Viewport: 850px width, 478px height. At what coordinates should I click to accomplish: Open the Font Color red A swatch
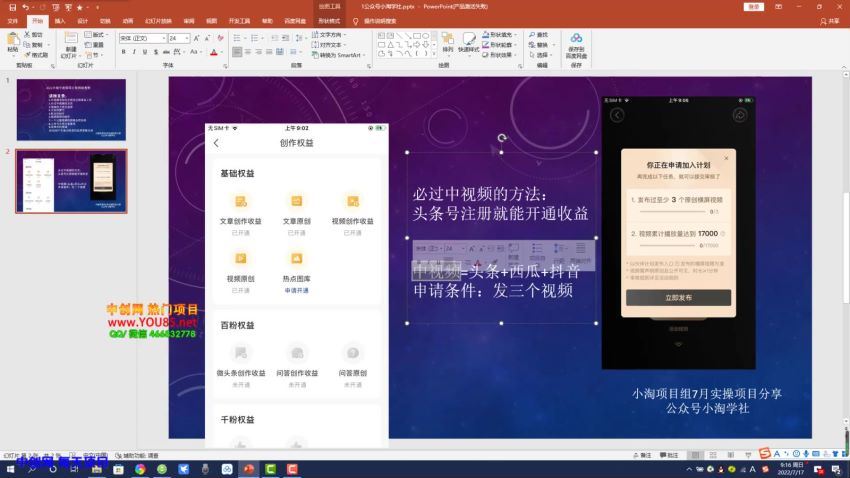214,53
